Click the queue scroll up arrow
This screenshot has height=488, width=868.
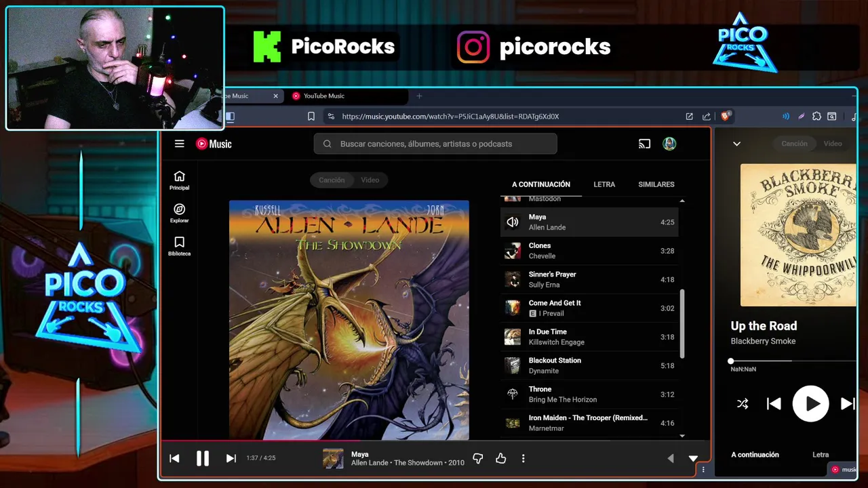682,201
